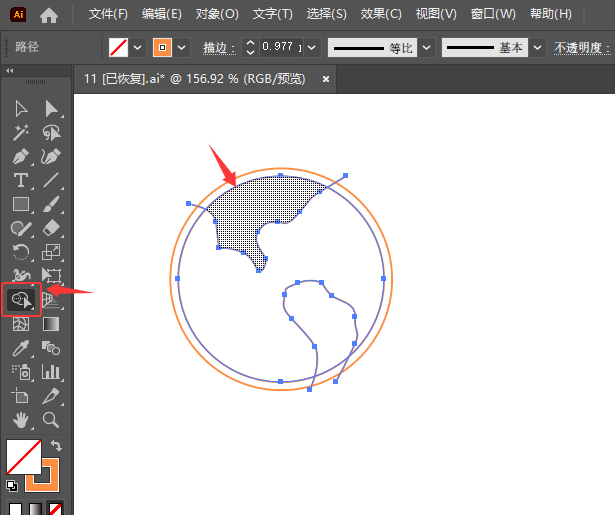Open the 窗口(W) menu

[493, 15]
